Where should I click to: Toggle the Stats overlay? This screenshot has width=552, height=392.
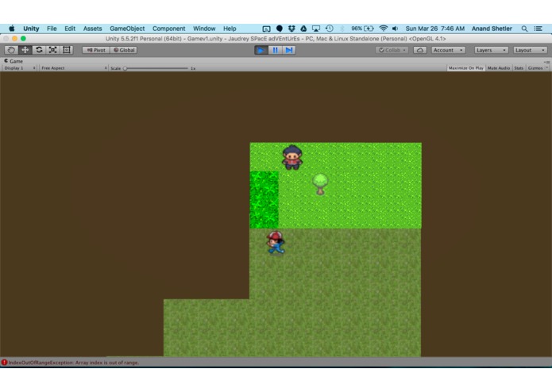point(519,68)
